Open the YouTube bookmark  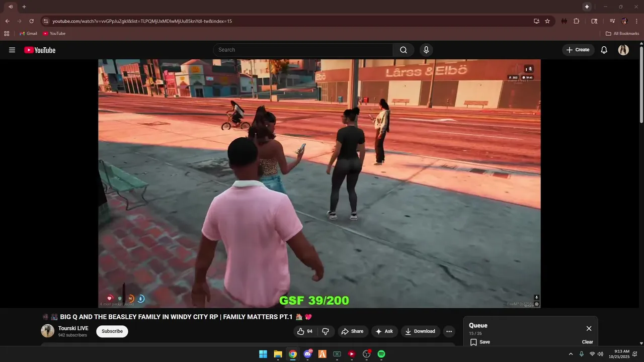point(54,34)
